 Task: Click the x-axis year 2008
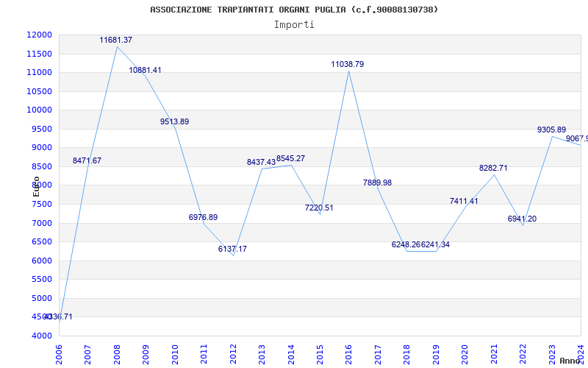117,355
